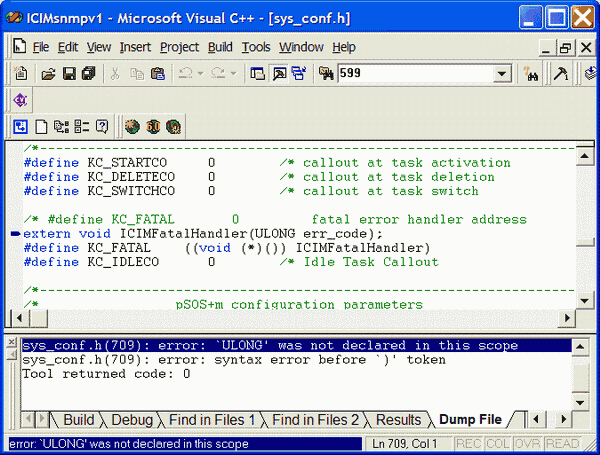Click the purple diamond wizard icon
The image size is (600, 455).
(20, 100)
